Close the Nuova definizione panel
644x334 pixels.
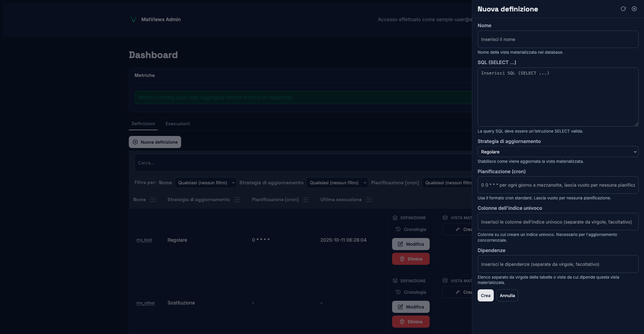pos(634,9)
